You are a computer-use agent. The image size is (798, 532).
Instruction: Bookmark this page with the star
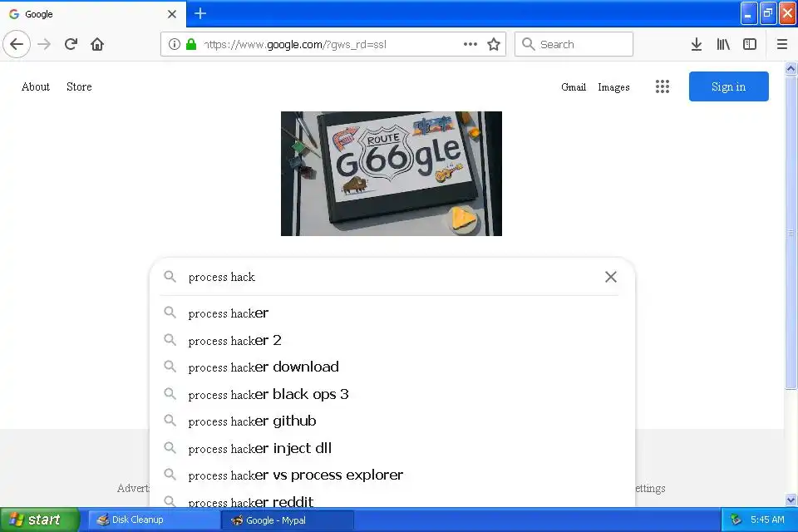pyautogui.click(x=494, y=44)
